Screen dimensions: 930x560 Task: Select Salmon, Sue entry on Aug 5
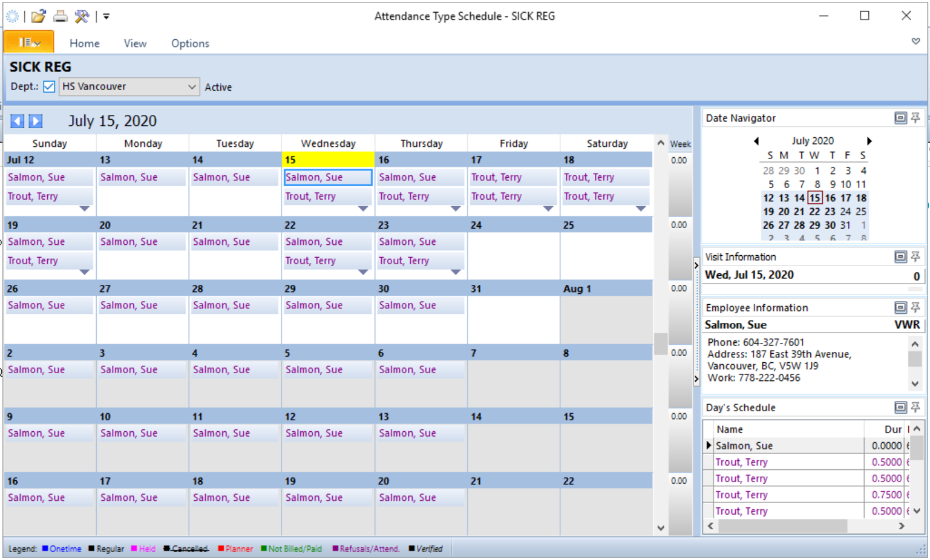coord(328,370)
